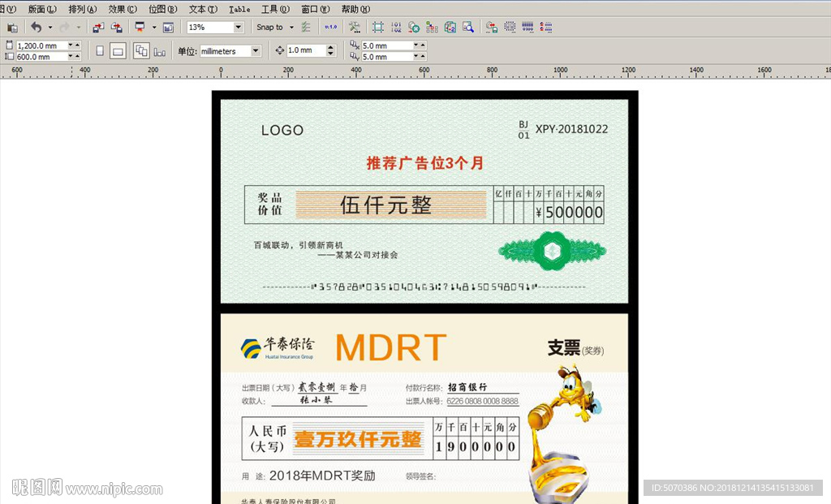Click the icon right of Snap to
Viewport: 831px width, 504px height.
coord(306,28)
